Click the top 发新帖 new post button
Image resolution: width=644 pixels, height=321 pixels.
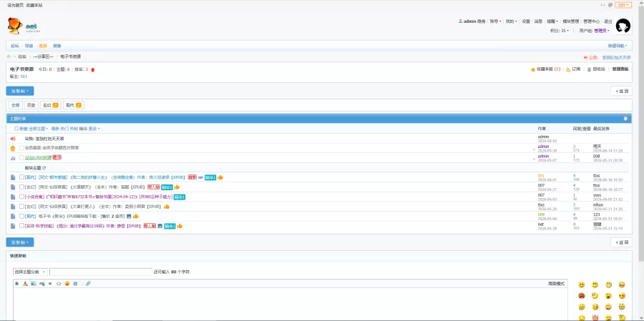pos(20,91)
